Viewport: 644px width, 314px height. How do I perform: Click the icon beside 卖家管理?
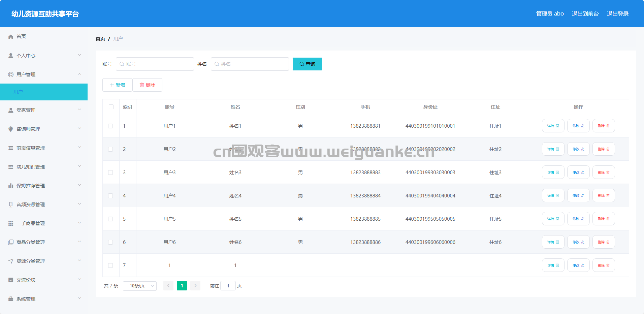click(11, 110)
